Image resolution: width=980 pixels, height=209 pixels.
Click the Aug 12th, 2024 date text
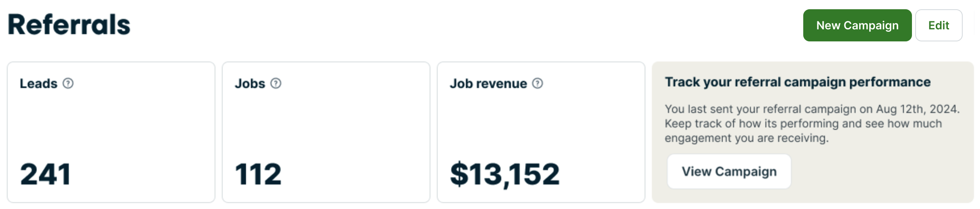pos(918,109)
